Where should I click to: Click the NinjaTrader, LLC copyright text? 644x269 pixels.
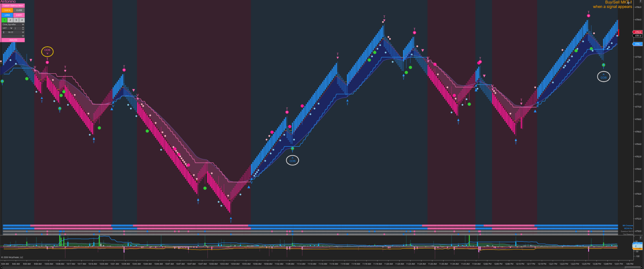(x=12, y=257)
